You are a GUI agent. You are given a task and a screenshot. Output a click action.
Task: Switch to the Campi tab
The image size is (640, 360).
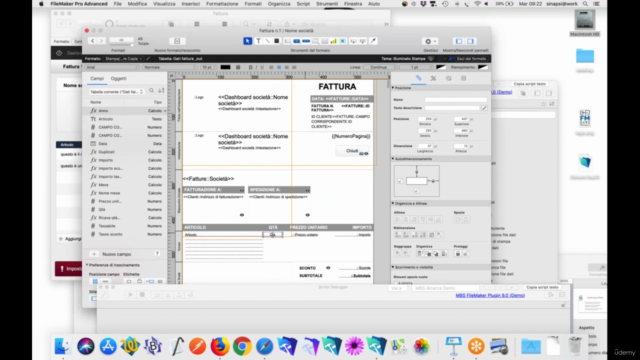pos(97,78)
